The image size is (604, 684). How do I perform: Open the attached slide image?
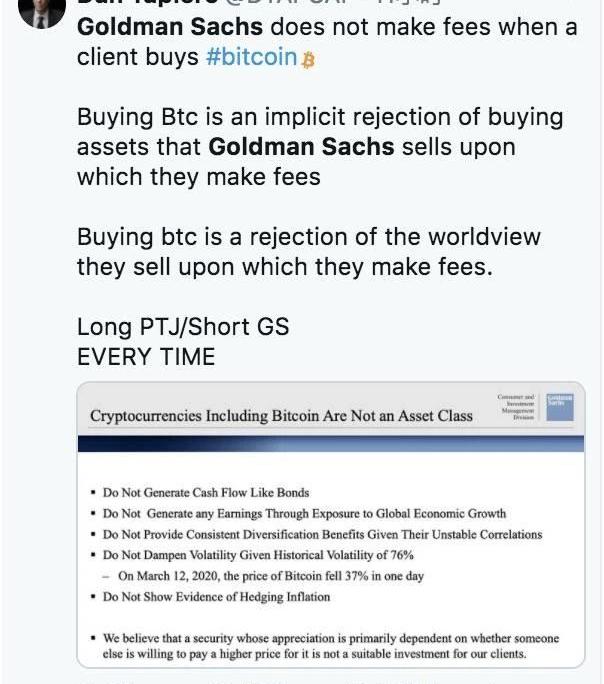pyautogui.click(x=330, y=525)
